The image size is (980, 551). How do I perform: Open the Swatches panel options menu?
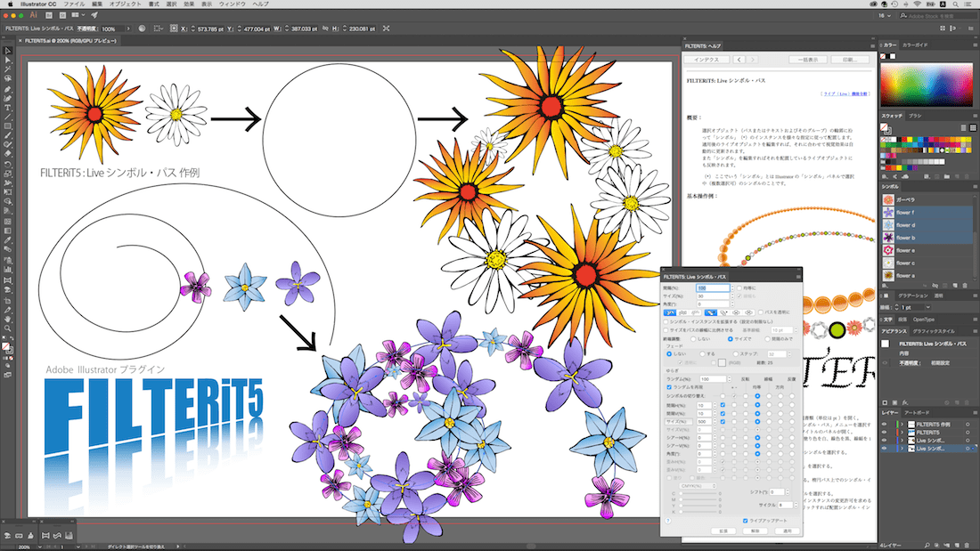click(975, 117)
